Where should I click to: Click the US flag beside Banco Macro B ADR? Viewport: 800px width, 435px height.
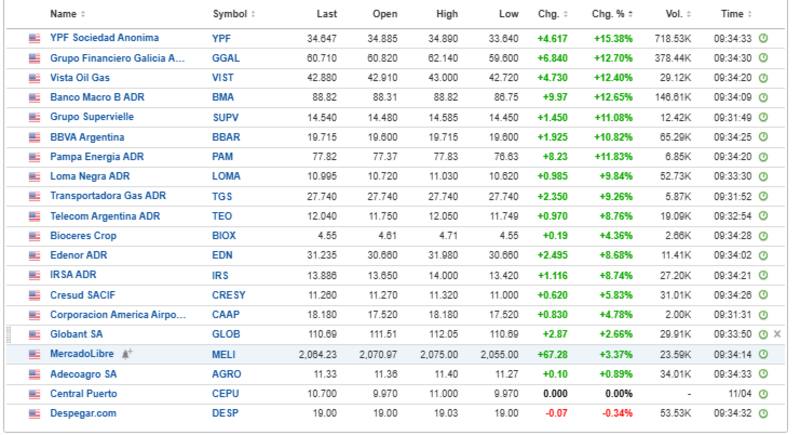click(x=35, y=97)
